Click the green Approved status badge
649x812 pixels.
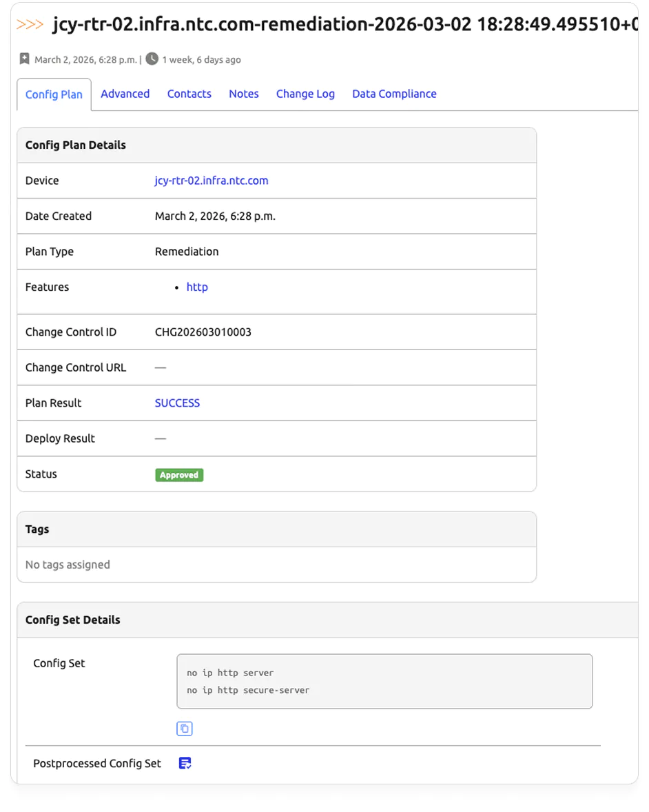click(179, 475)
